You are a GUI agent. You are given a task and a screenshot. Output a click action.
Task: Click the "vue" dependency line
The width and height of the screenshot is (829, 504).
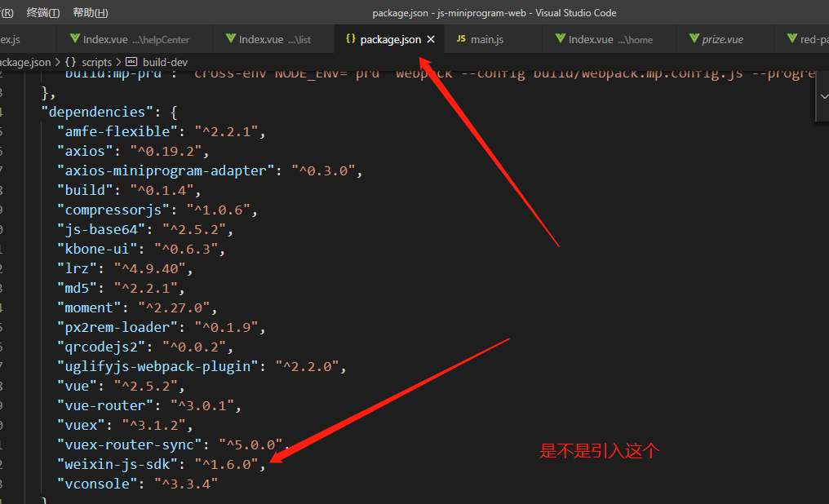[x=121, y=386]
